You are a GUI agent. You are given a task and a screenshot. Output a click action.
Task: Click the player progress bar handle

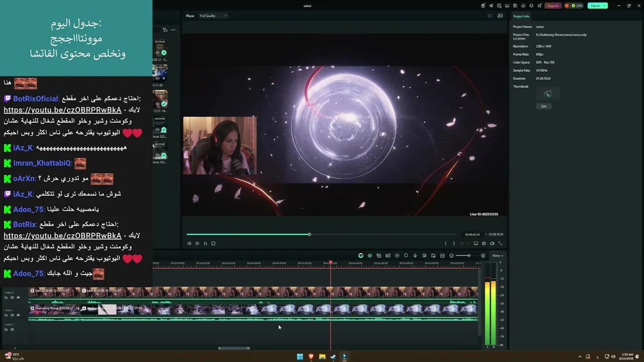point(309,234)
